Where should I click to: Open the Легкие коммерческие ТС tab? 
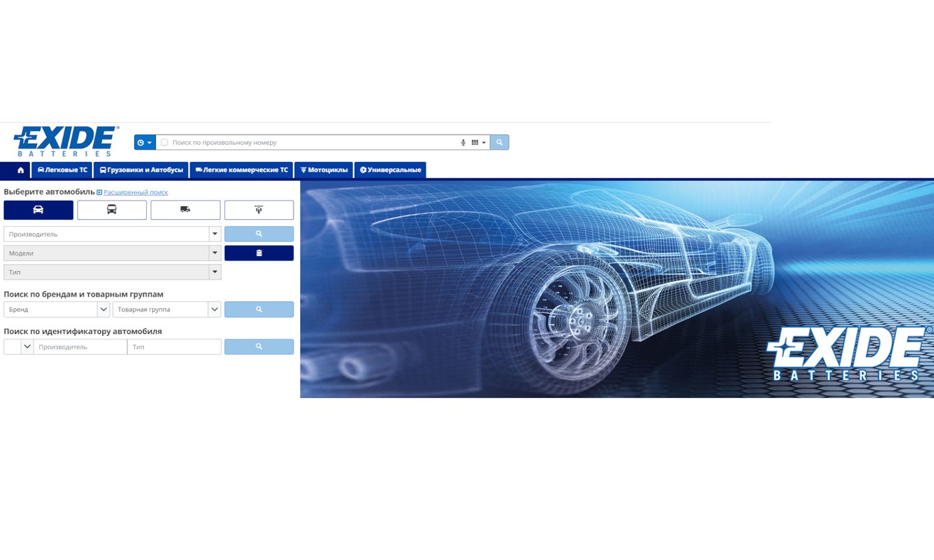tap(242, 170)
